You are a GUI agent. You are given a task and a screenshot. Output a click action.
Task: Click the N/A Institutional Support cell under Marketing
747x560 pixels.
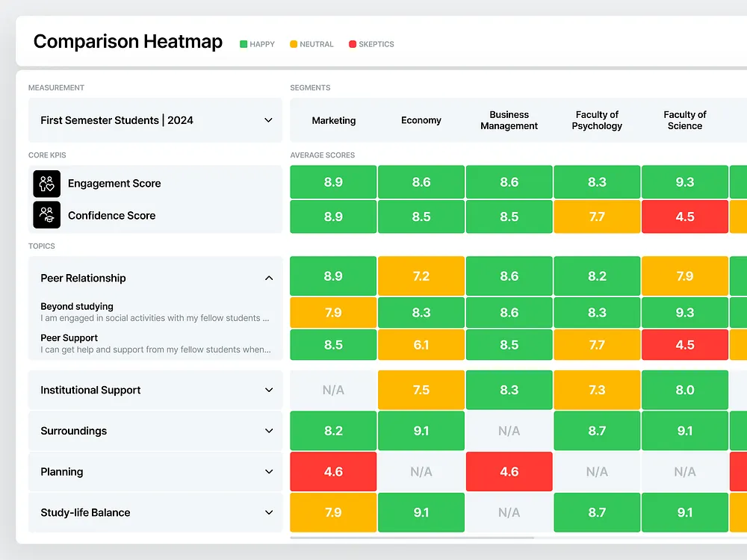click(x=333, y=390)
